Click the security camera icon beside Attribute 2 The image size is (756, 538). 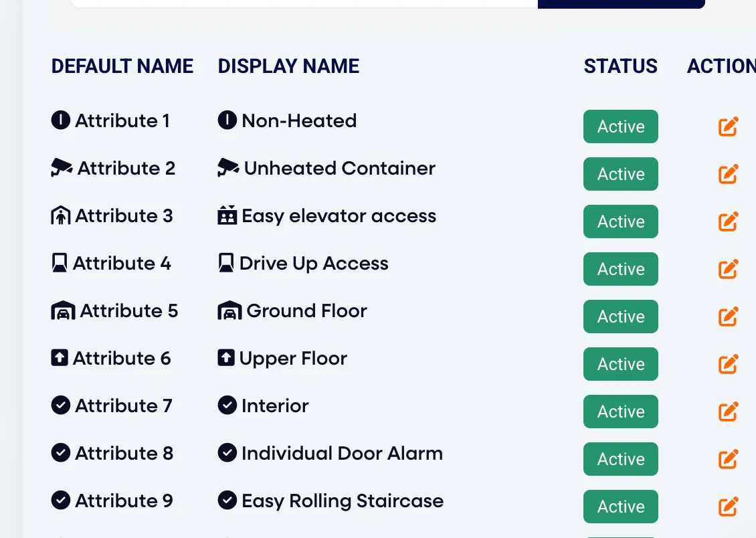point(62,167)
